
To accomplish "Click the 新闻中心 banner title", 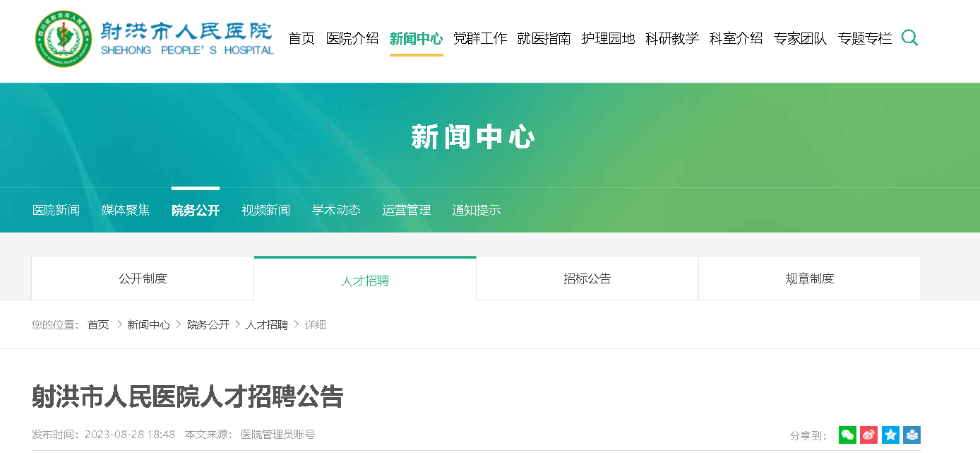I will pos(473,137).
